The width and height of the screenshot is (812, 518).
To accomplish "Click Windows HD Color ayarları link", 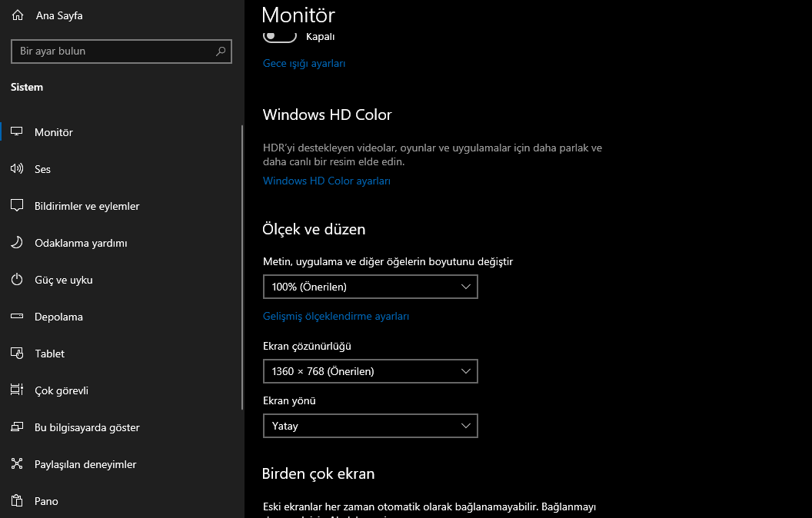I will pyautogui.click(x=327, y=181).
